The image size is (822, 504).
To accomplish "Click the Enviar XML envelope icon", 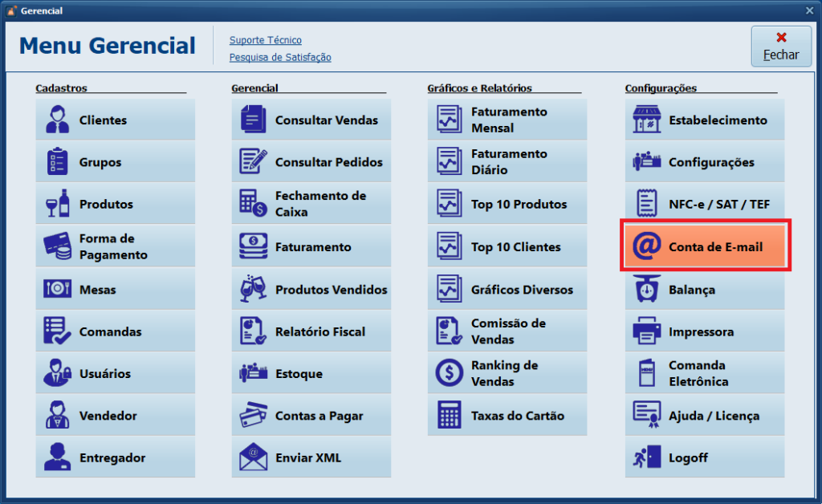I will click(253, 457).
